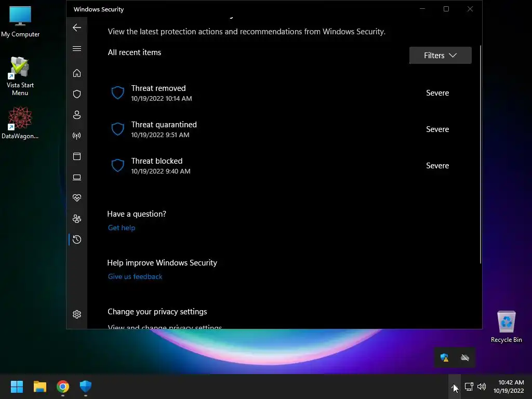The image size is (532, 399).
Task: Open the taskbar clock and date
Action: point(508,387)
